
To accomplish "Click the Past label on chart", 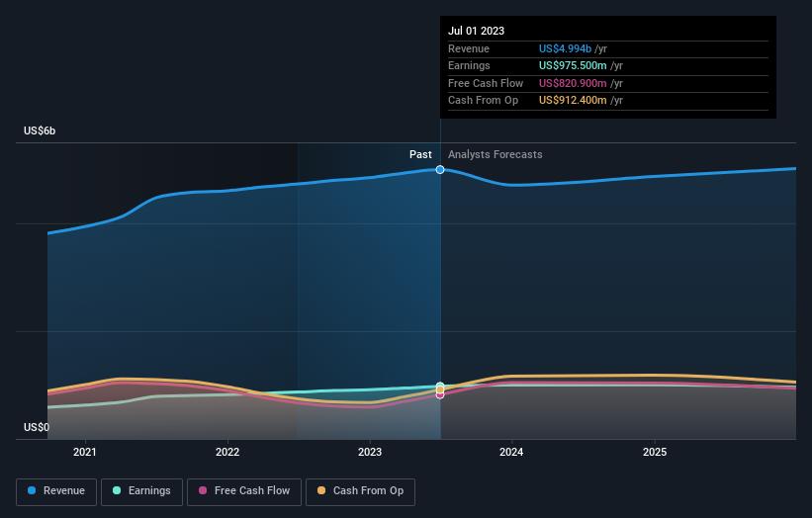I will [420, 154].
